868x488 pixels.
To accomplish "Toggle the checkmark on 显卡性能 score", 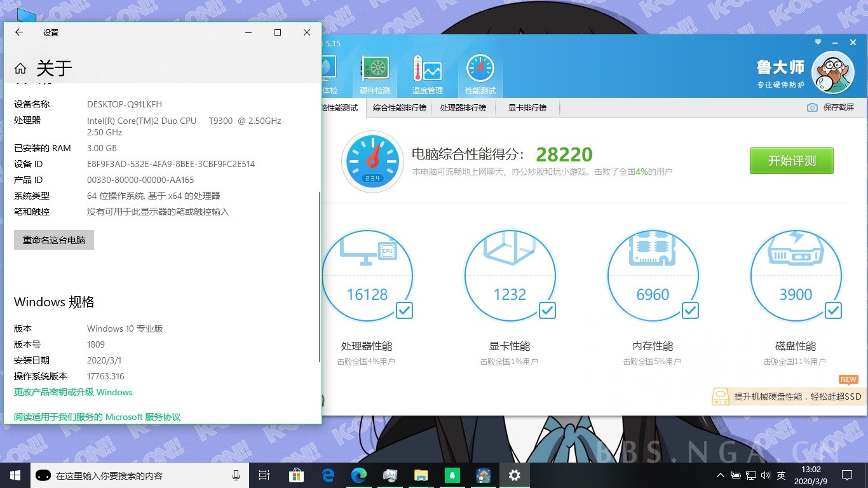I will pyautogui.click(x=547, y=311).
